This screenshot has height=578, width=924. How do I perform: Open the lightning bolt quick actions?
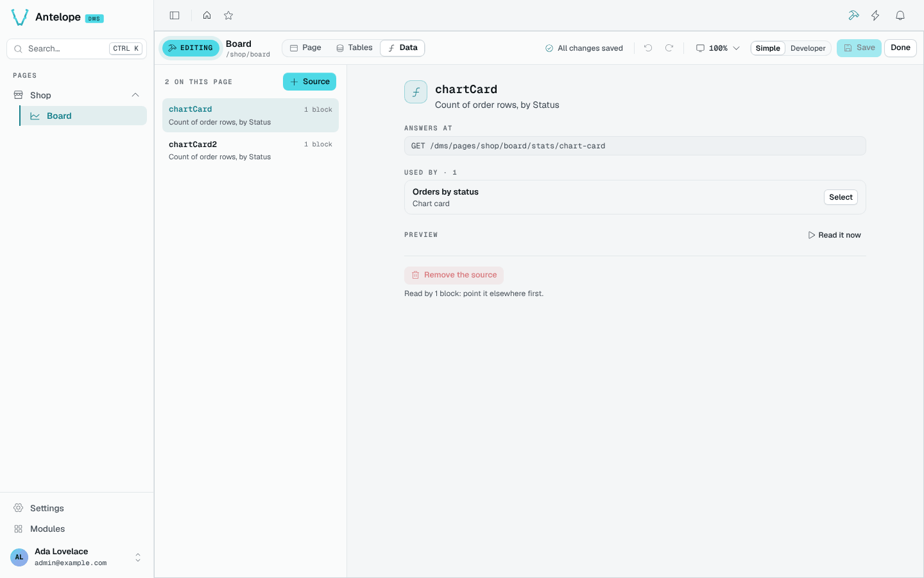tap(875, 15)
